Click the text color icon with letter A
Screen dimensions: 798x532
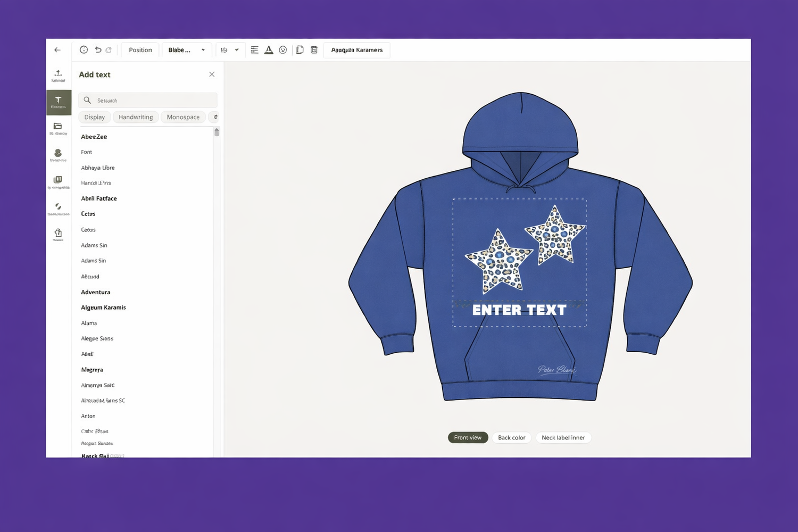point(269,50)
